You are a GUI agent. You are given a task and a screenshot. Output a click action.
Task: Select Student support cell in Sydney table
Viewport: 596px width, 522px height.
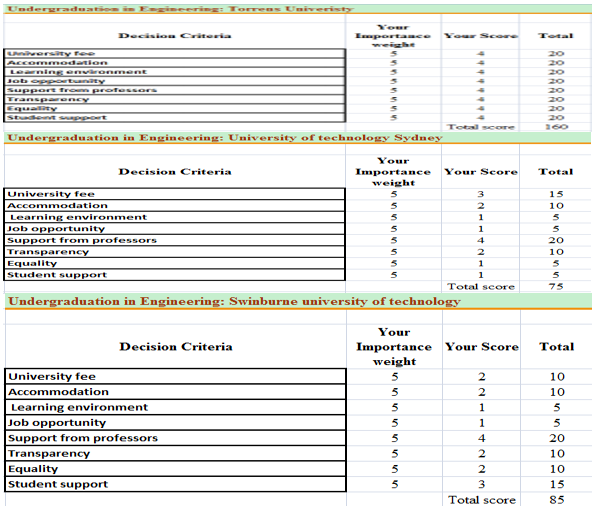174,275
